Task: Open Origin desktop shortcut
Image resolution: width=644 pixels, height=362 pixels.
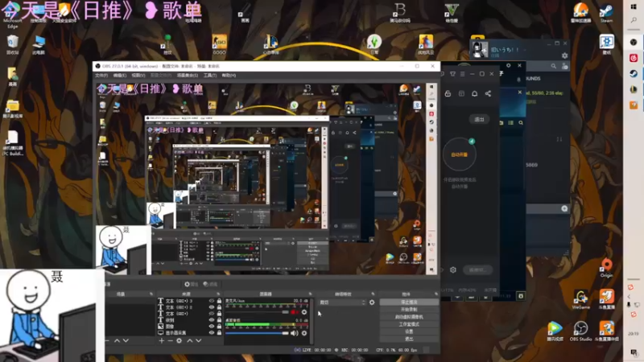Action: click(x=606, y=268)
